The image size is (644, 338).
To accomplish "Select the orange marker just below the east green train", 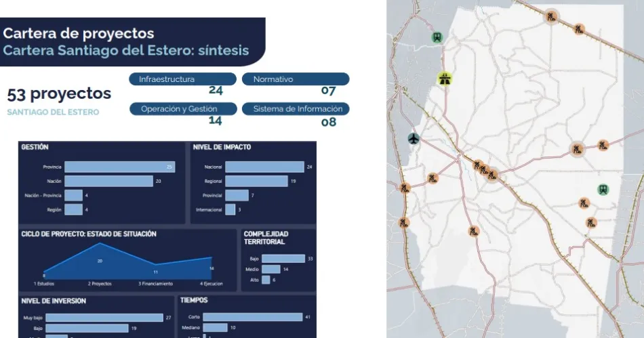I will (584, 203).
